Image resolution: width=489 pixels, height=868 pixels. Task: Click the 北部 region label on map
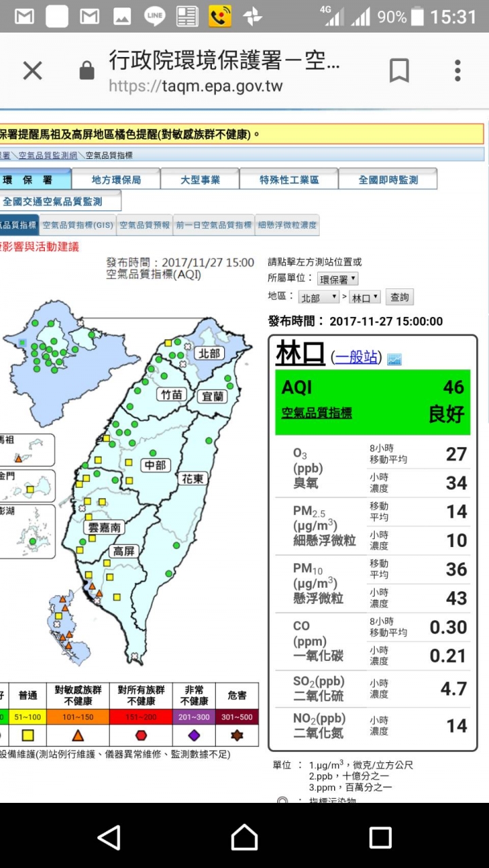coord(209,354)
